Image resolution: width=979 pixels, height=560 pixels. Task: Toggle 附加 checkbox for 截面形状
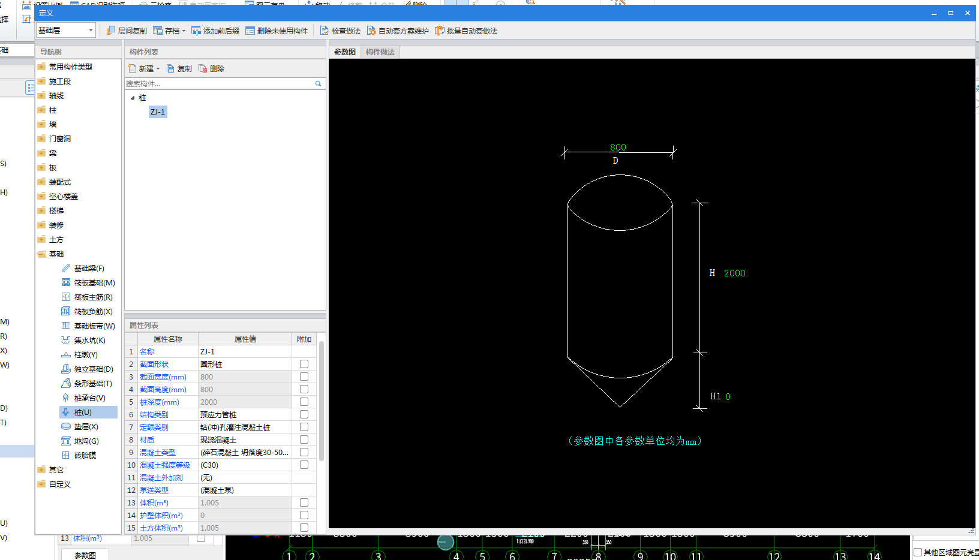304,364
